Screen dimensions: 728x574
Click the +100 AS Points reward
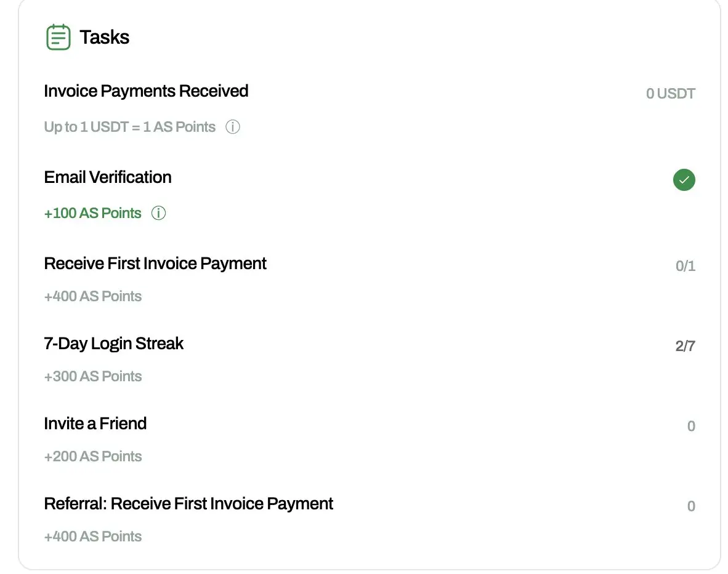(93, 214)
